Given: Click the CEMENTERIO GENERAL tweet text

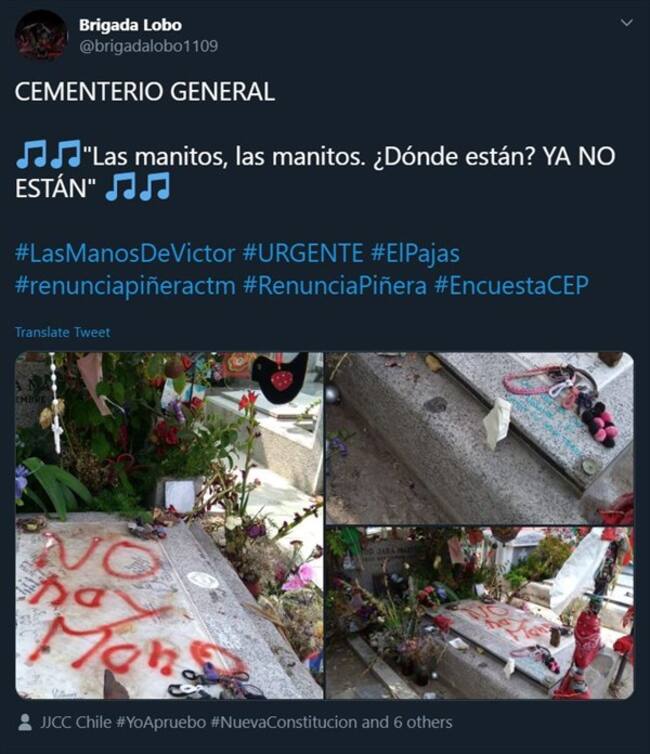Looking at the screenshot, I should [x=145, y=91].
